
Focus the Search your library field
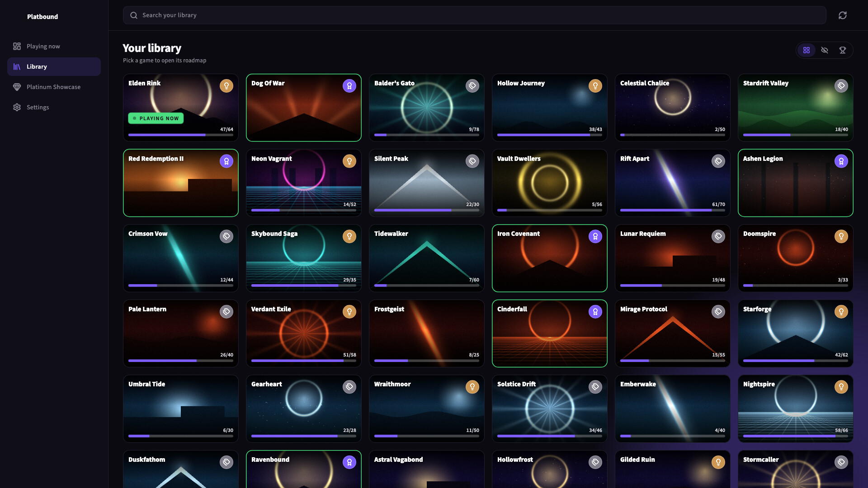click(474, 15)
